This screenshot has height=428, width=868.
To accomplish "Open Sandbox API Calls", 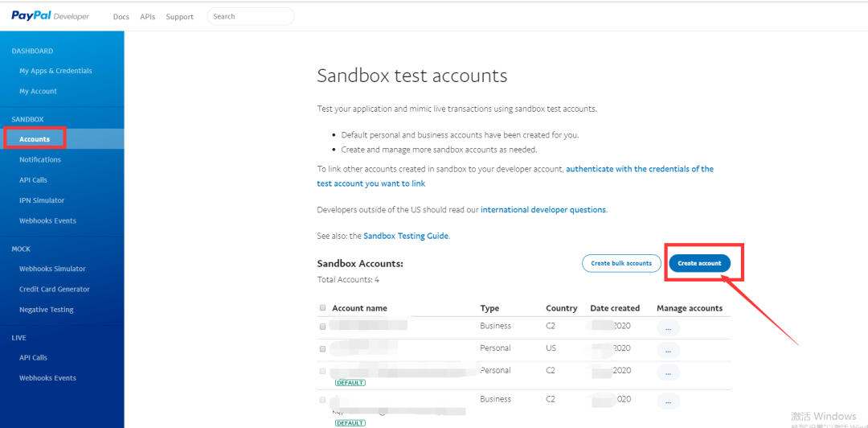I will tap(33, 180).
